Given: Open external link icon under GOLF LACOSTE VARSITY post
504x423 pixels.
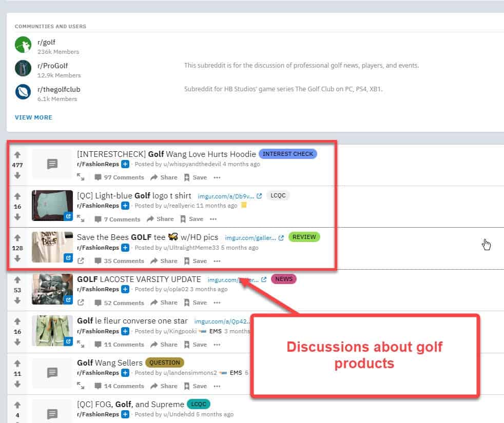Looking at the screenshot, I should click(81, 303).
